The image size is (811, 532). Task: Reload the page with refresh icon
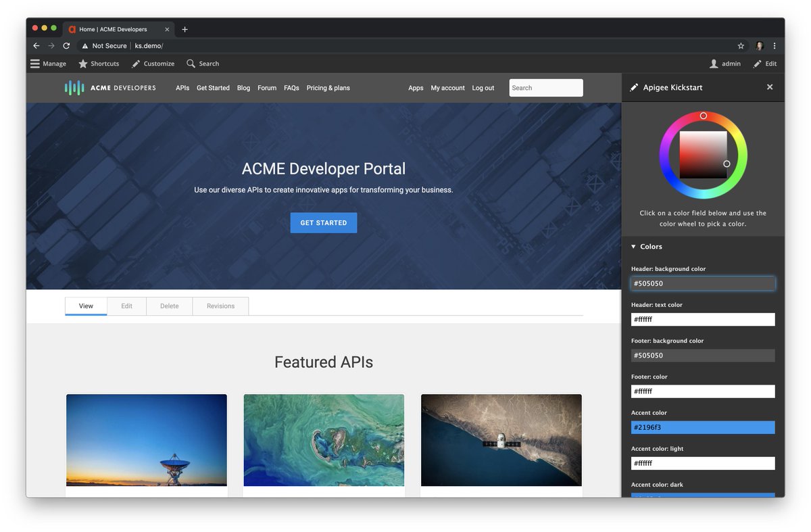[x=66, y=46]
